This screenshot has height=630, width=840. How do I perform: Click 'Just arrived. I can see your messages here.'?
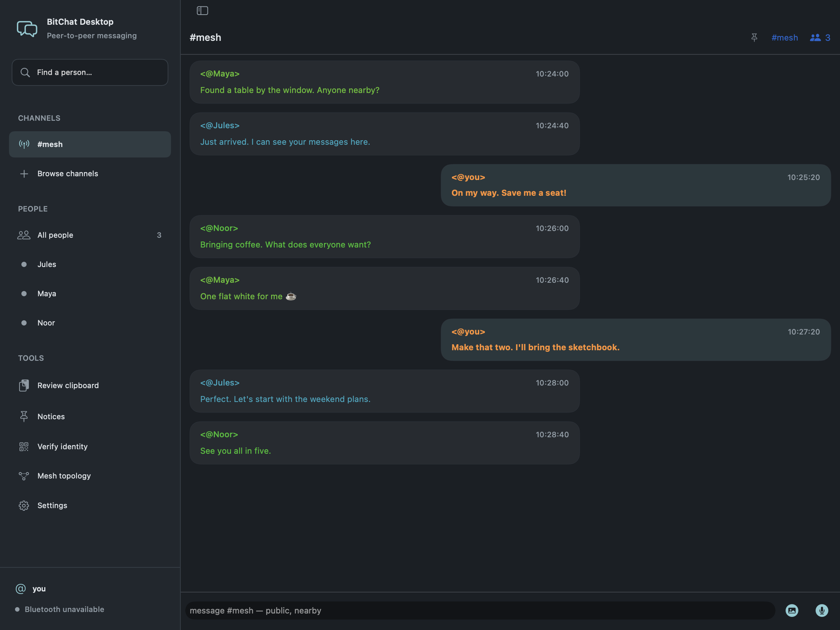285,142
